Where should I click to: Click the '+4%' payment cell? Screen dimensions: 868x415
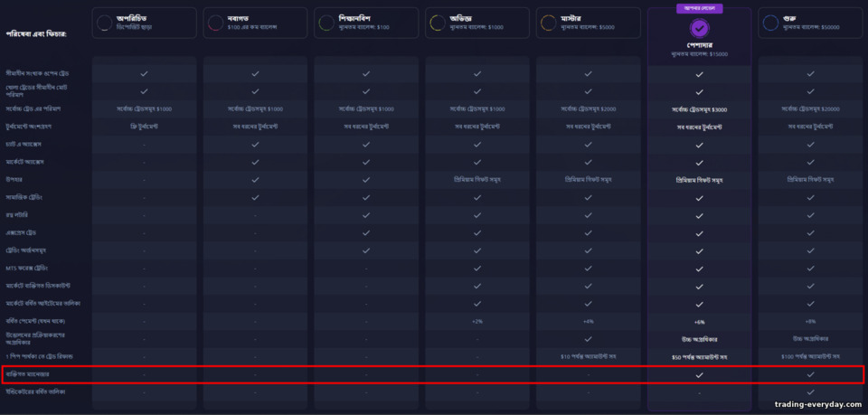pyautogui.click(x=589, y=322)
